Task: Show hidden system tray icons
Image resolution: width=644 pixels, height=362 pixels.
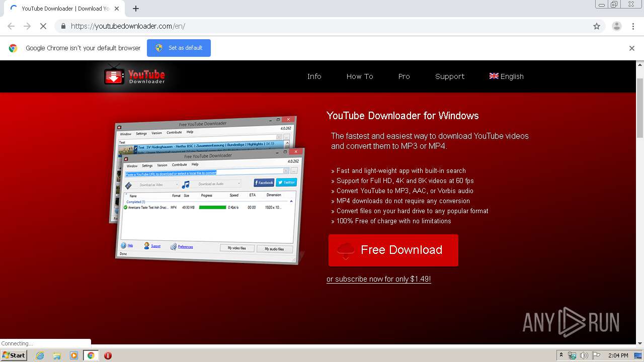Action: (x=561, y=355)
